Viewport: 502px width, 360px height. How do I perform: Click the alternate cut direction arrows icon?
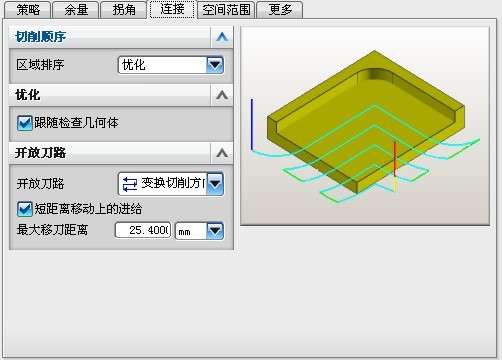point(130,184)
